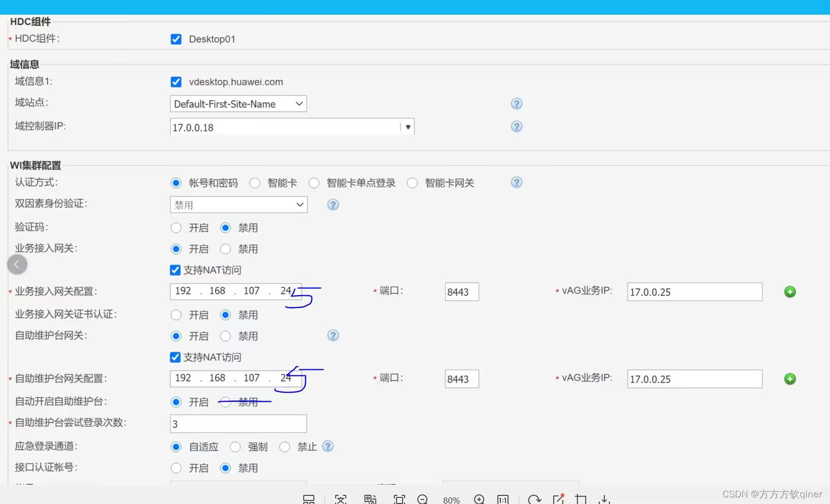
Task: Click the download icon in bottom toolbar
Action: point(604,499)
